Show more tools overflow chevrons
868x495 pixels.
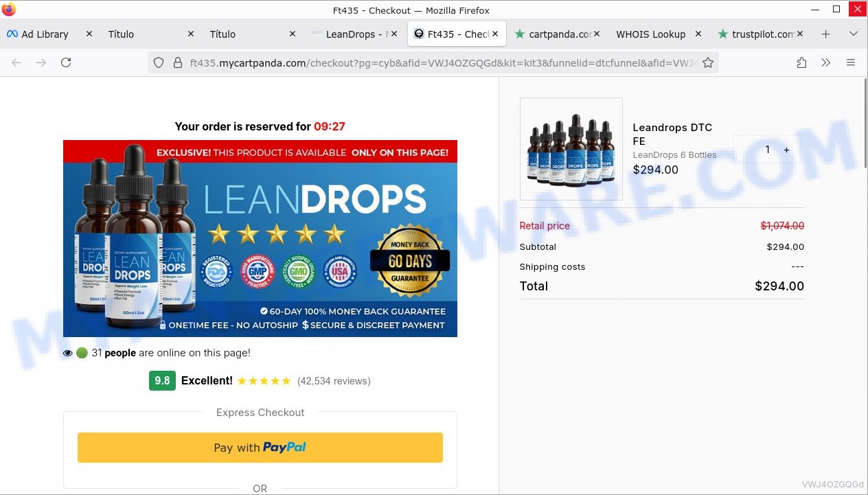tap(826, 62)
